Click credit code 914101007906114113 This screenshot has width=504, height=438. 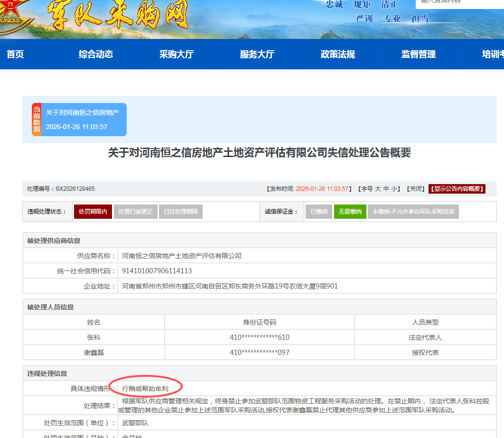[157, 271]
